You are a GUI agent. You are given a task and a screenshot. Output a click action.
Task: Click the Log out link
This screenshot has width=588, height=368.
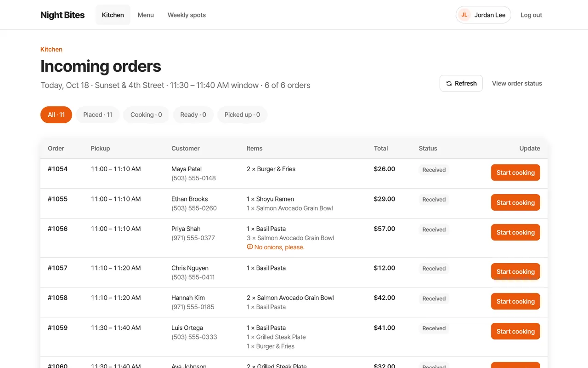click(531, 15)
